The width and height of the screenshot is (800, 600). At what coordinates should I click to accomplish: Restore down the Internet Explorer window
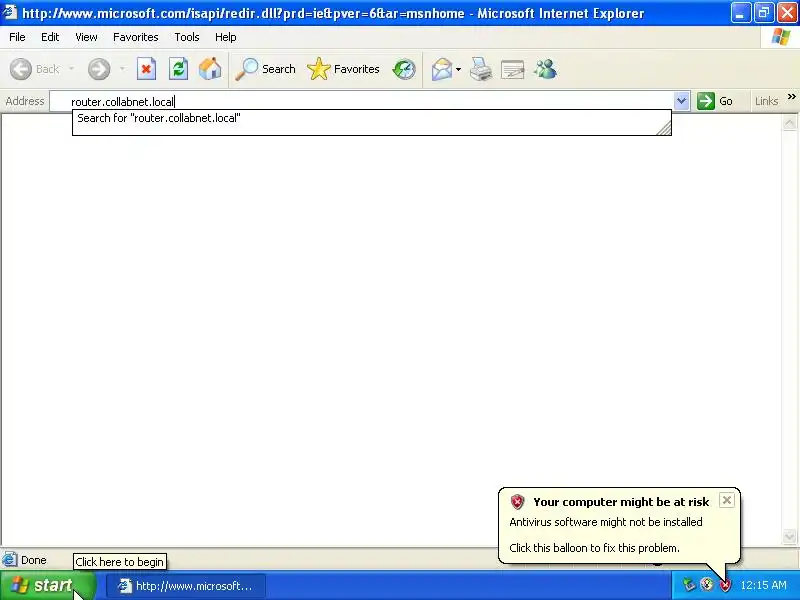point(764,13)
